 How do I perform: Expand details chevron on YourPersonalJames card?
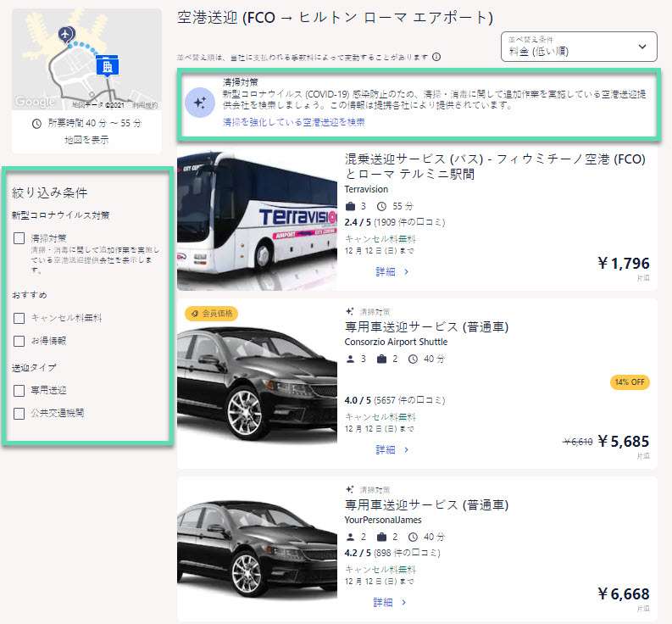[x=403, y=603]
